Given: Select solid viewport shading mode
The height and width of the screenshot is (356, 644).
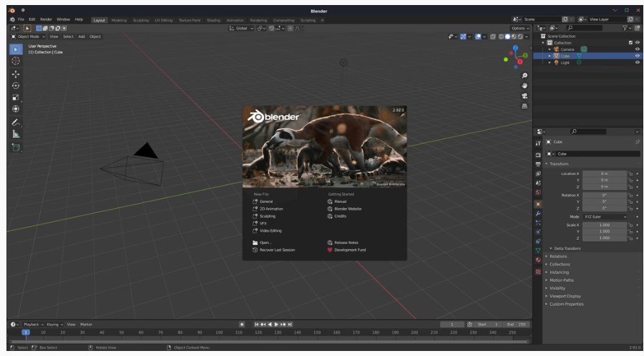Looking at the screenshot, I should [x=508, y=37].
